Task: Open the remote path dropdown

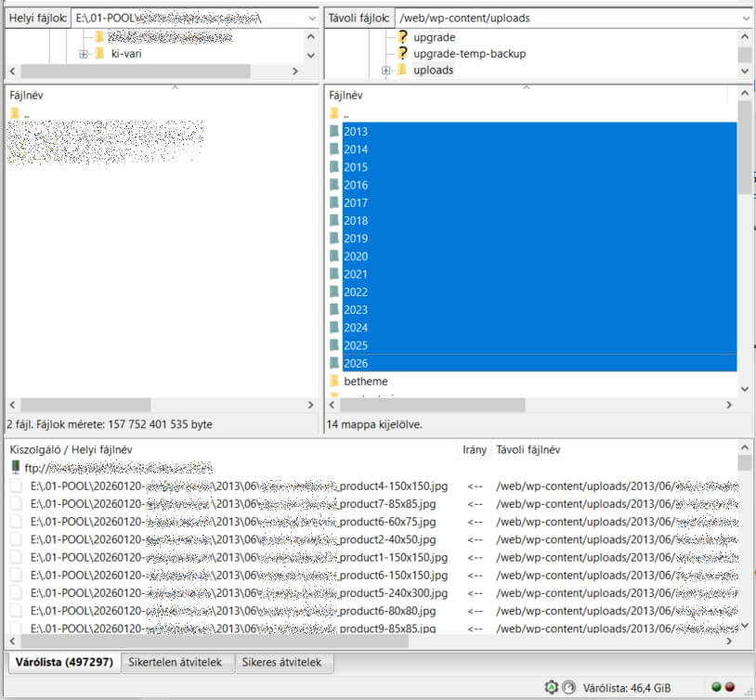Action: [746, 18]
